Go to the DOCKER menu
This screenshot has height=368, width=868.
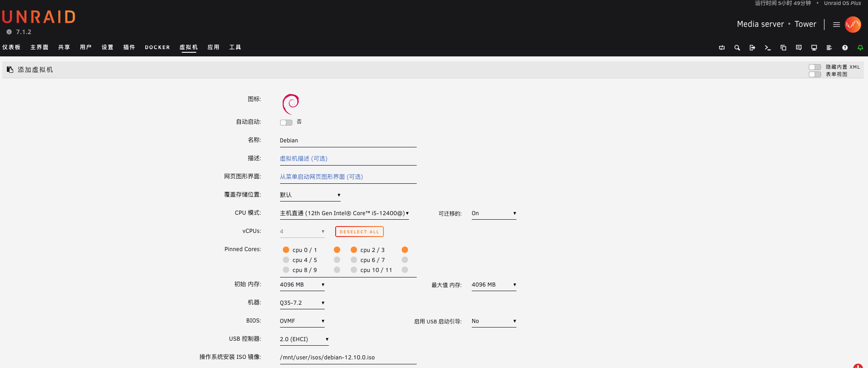pyautogui.click(x=158, y=47)
